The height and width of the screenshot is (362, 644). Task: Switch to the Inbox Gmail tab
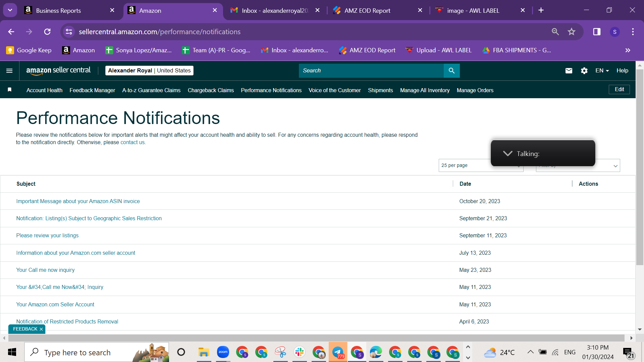tap(275, 10)
